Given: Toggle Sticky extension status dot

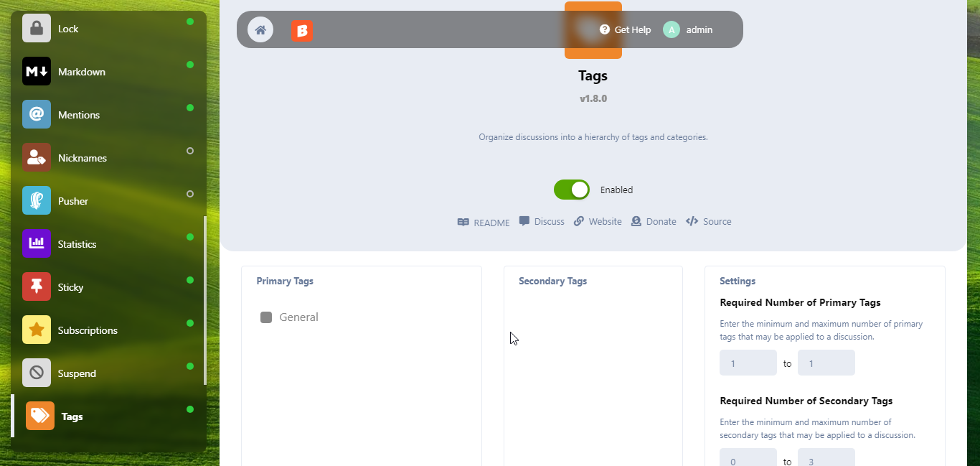Looking at the screenshot, I should click(x=190, y=280).
